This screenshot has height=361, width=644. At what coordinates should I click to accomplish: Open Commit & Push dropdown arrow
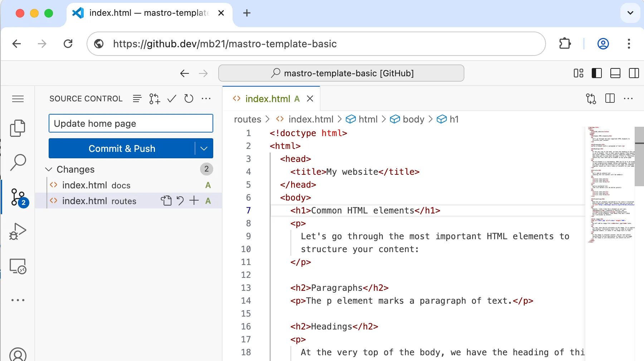pyautogui.click(x=204, y=148)
